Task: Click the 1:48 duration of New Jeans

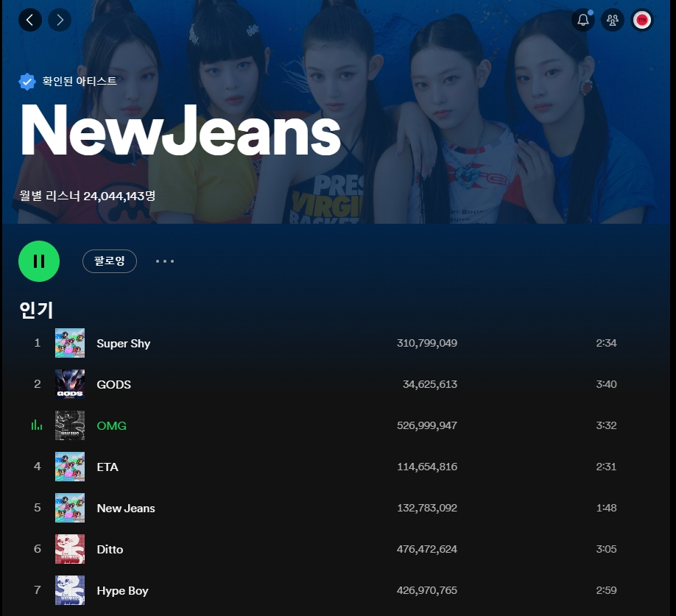Action: [x=606, y=508]
